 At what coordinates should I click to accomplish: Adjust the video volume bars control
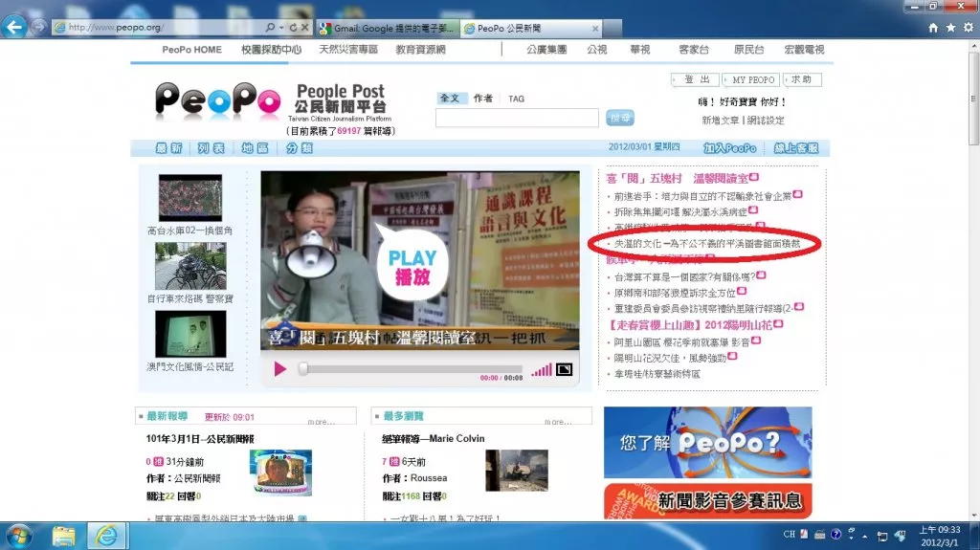[x=542, y=370]
